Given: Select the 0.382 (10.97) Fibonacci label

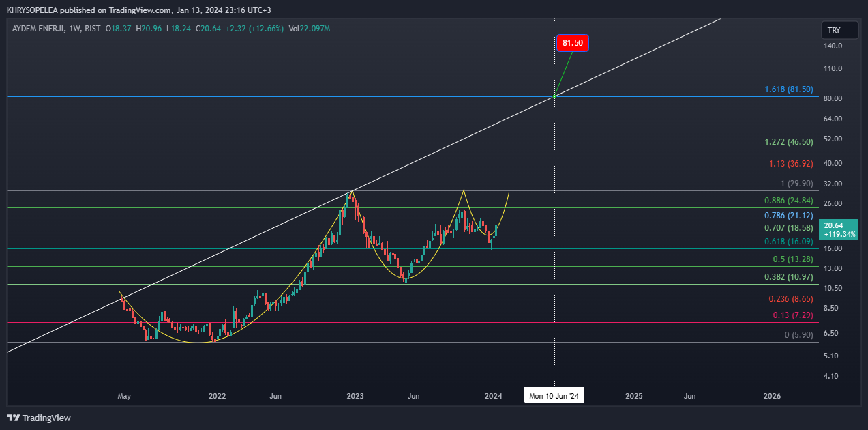Looking at the screenshot, I should point(789,277).
